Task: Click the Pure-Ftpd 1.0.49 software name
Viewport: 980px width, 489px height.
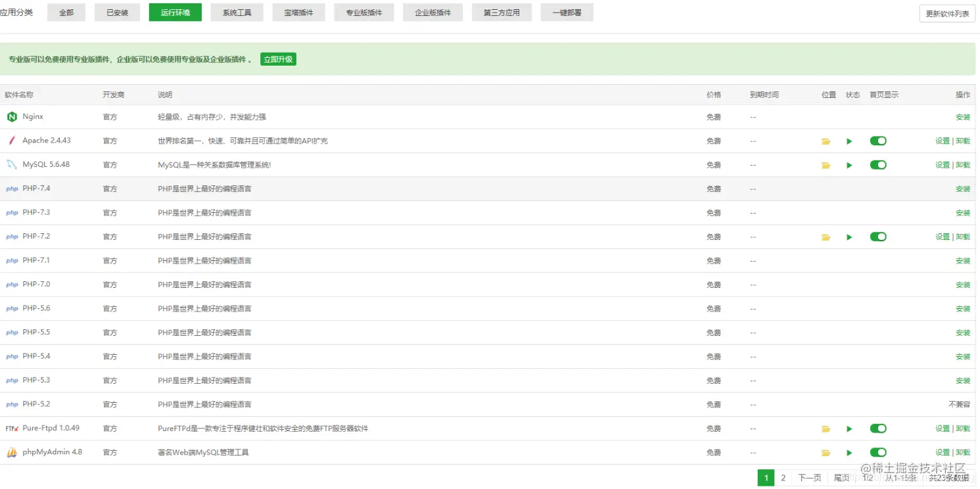Action: point(51,429)
